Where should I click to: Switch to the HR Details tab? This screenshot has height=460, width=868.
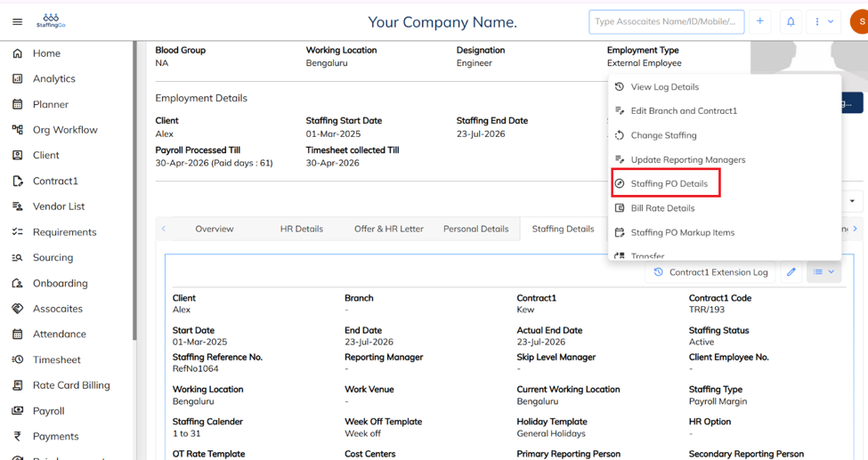tap(302, 229)
